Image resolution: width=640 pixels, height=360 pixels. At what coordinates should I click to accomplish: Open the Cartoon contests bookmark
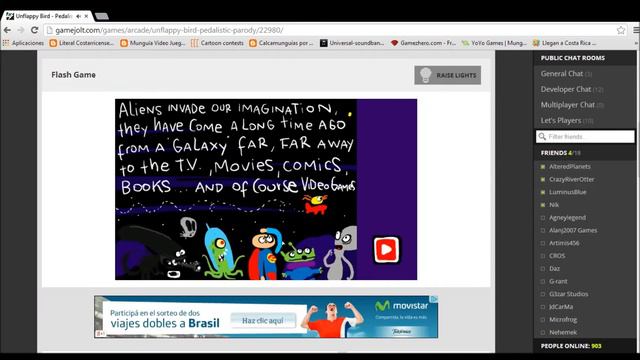218,43
